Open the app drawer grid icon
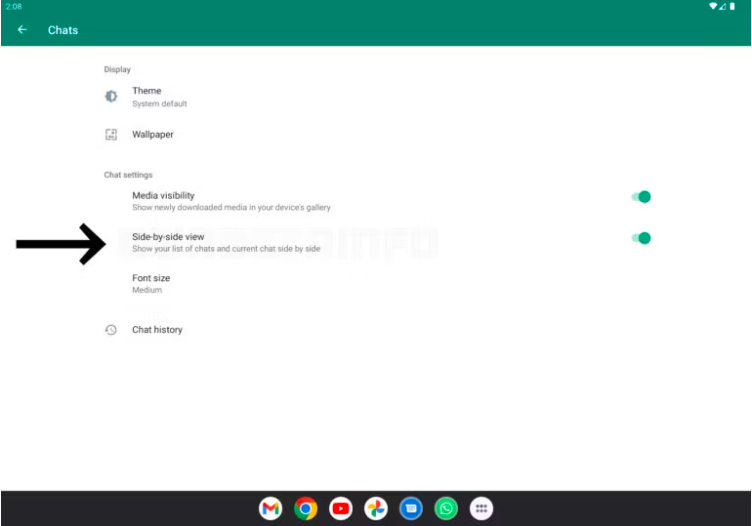Screen dimensions: 752x526 tap(481, 509)
